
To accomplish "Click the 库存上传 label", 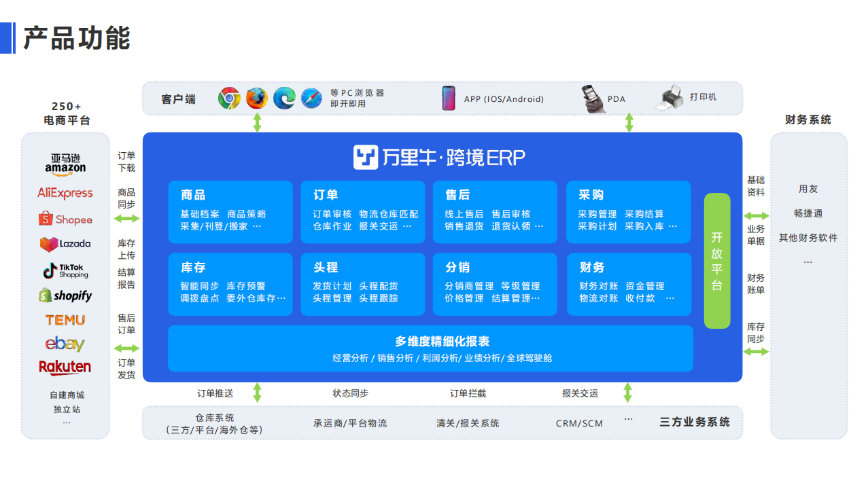I will pyautogui.click(x=126, y=249).
